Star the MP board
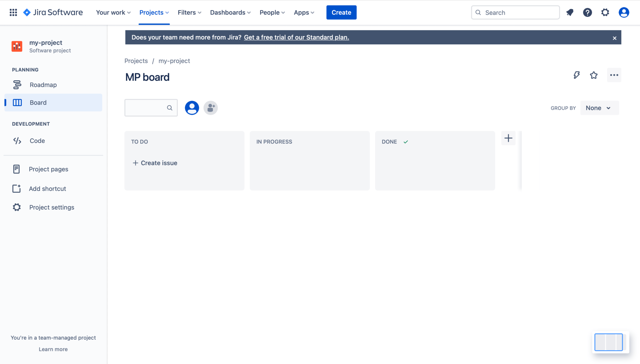The height and width of the screenshot is (364, 640). click(594, 75)
